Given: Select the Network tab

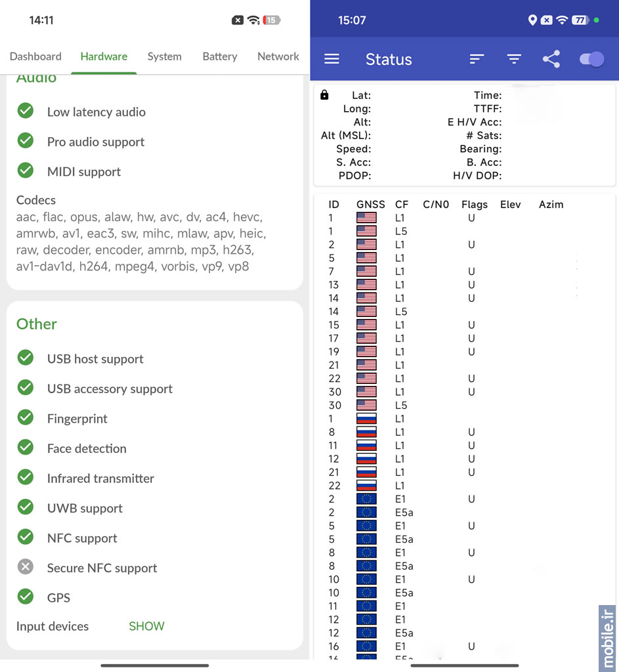Looking at the screenshot, I should (278, 56).
